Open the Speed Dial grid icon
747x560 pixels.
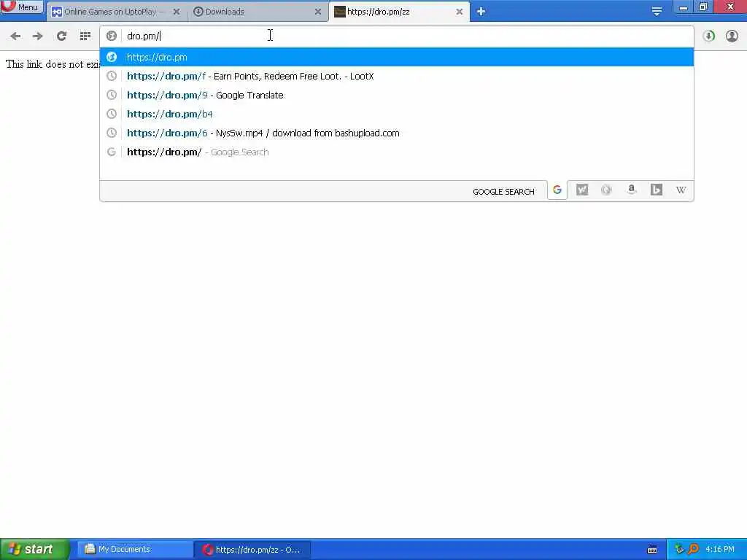click(x=85, y=36)
